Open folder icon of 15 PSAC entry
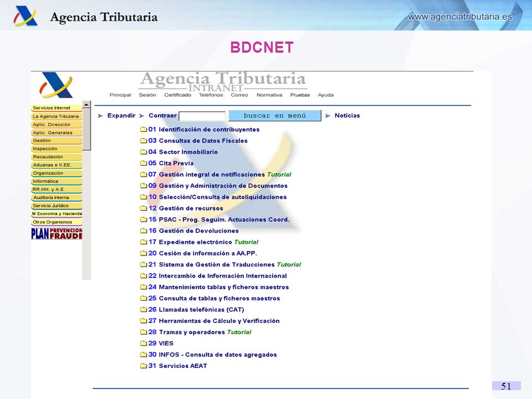The width and height of the screenshot is (532, 399). pos(144,219)
